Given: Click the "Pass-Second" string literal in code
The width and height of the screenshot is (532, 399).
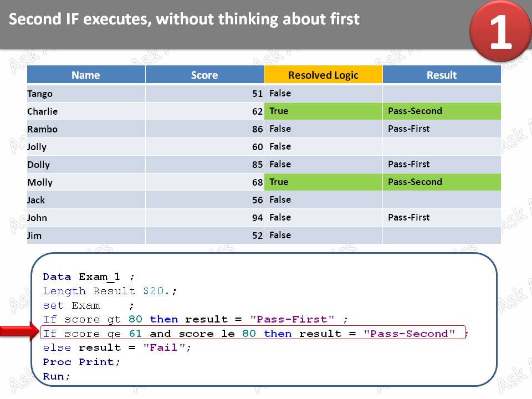Looking at the screenshot, I should click(409, 334).
